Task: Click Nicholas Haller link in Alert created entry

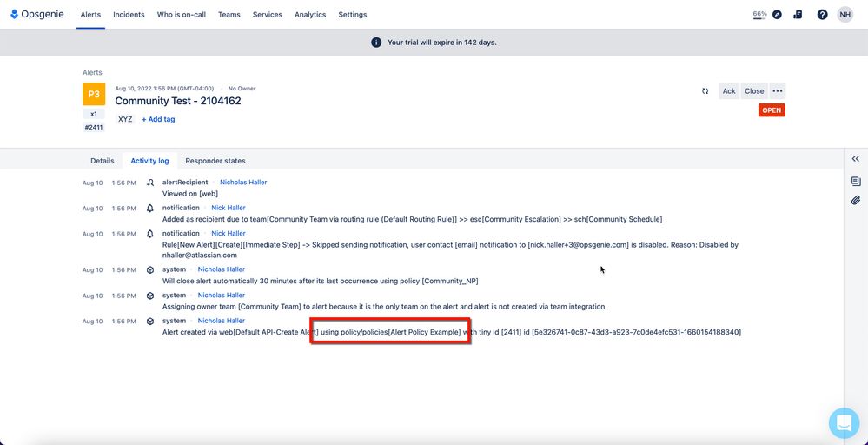Action: point(222,321)
